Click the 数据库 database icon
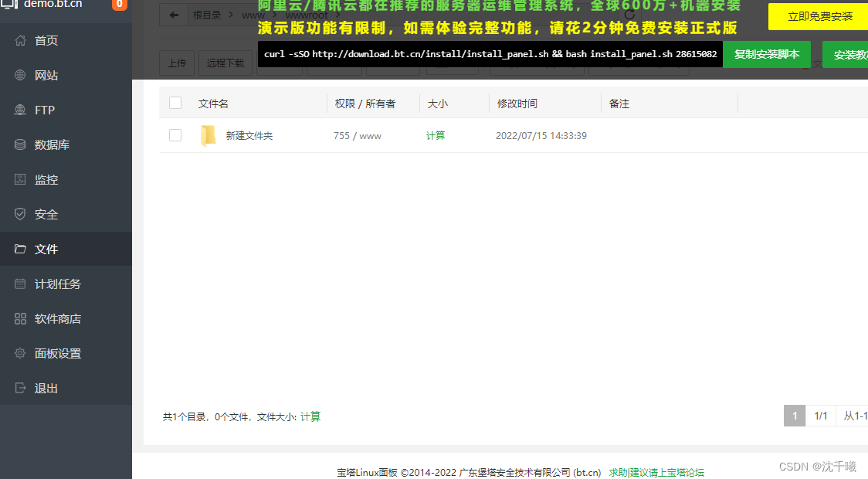The width and height of the screenshot is (868, 479). [20, 144]
